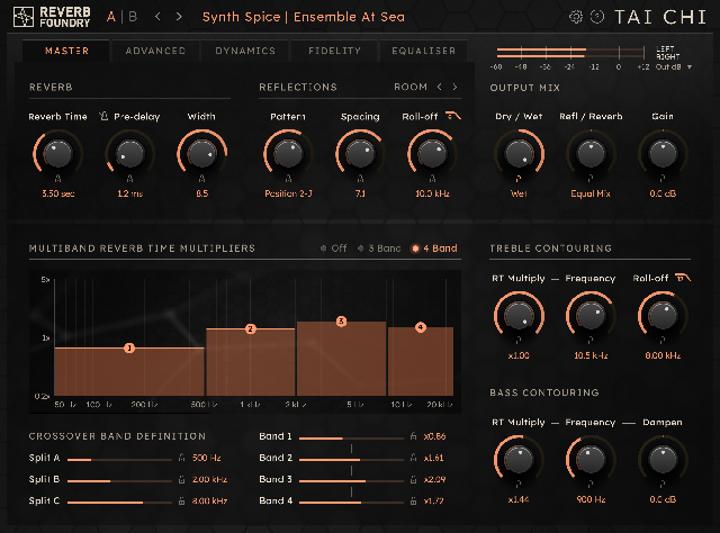Click the lock icon under Spacing knob

click(360, 179)
